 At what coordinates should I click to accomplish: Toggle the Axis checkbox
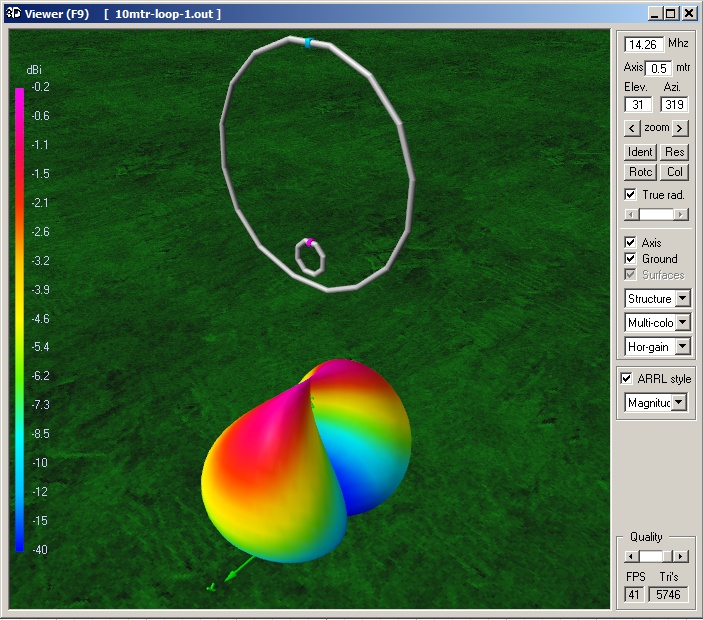(x=630, y=243)
